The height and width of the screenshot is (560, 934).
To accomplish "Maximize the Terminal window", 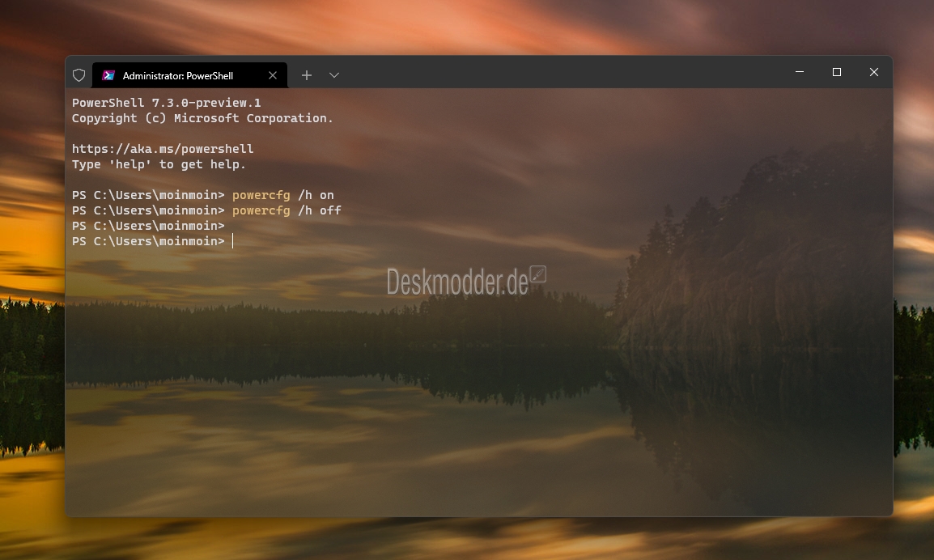I will (x=836, y=72).
